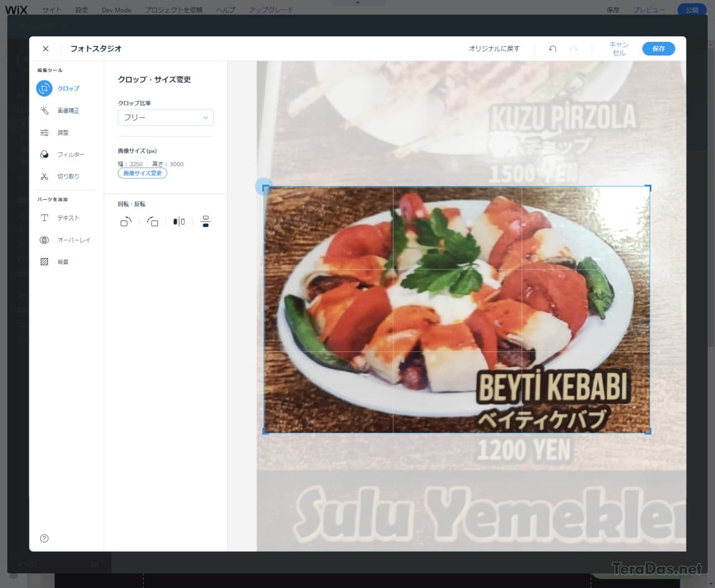Click the bottom-right crop corner handle
Image resolution: width=715 pixels, height=588 pixels.
pyautogui.click(x=649, y=431)
